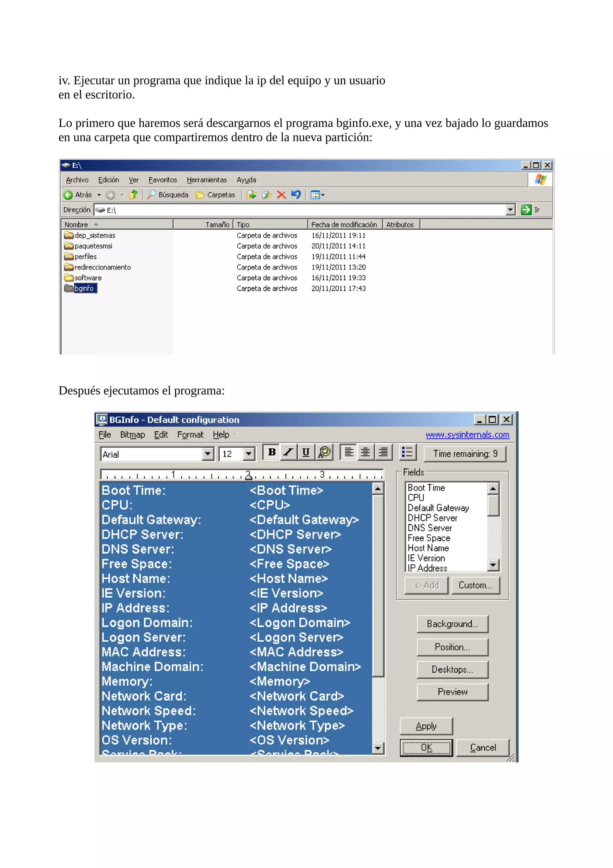Open the BGInfo Help menu
This screenshot has width=613, height=868.
[221, 435]
